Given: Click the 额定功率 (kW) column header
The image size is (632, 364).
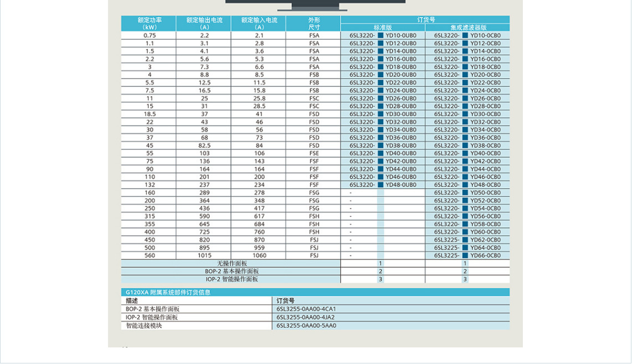Looking at the screenshot, I should 149,24.
